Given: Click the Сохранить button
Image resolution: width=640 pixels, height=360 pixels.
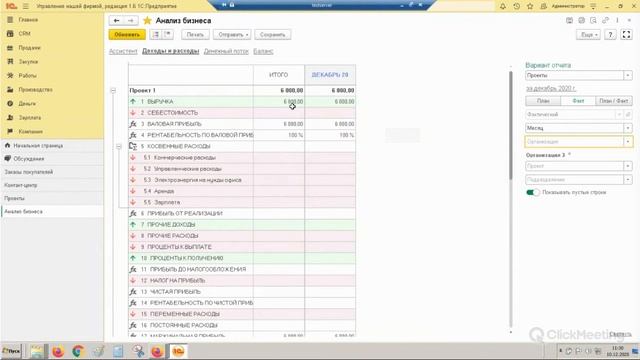Looking at the screenshot, I should [273, 35].
